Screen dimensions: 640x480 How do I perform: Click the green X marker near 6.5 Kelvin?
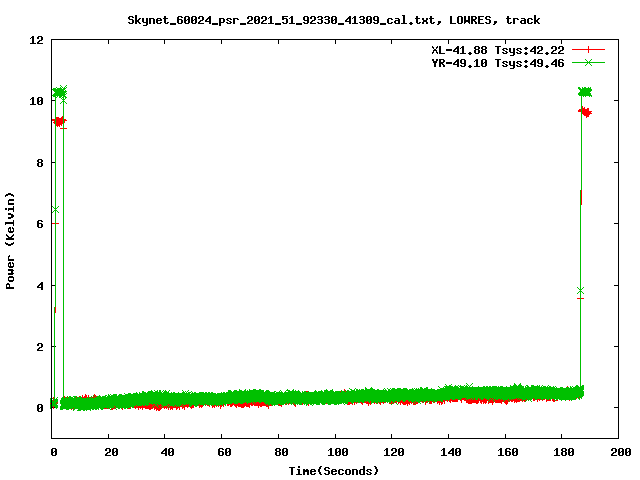(55, 209)
